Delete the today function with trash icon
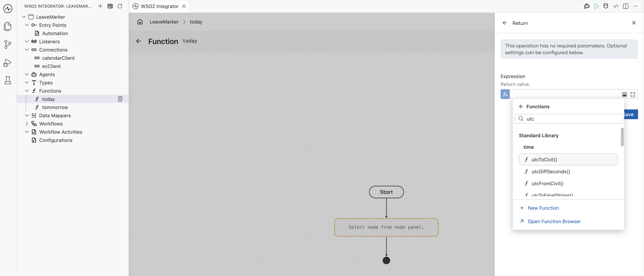Screen dimensions: 644x276 click(120, 99)
